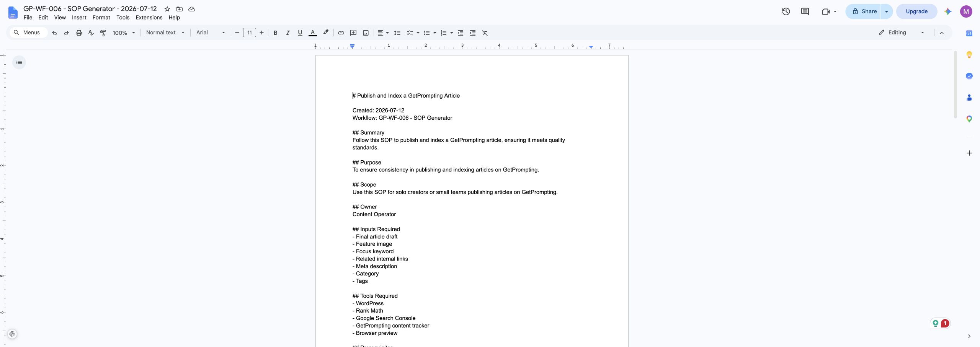Open share options dropdown arrow
The width and height of the screenshot is (980, 347).
point(886,11)
